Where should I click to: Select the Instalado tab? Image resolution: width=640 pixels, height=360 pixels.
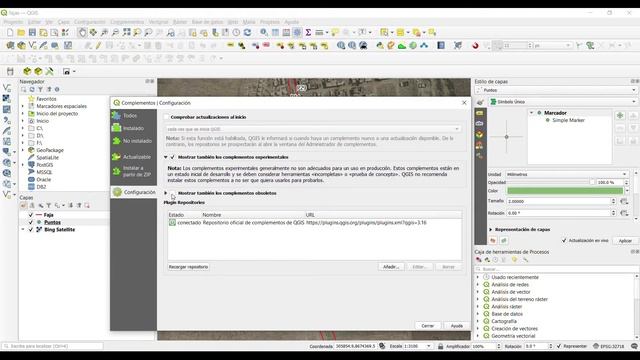tap(133, 128)
